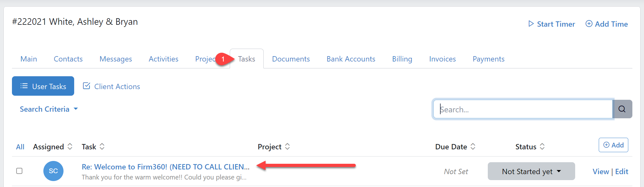Switch to the Client Actions view

click(x=117, y=86)
